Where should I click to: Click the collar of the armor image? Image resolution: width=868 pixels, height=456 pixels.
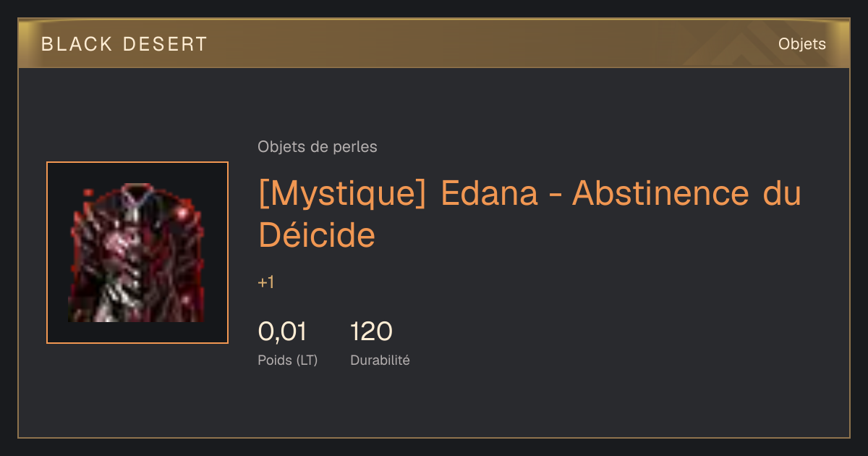click(x=137, y=194)
